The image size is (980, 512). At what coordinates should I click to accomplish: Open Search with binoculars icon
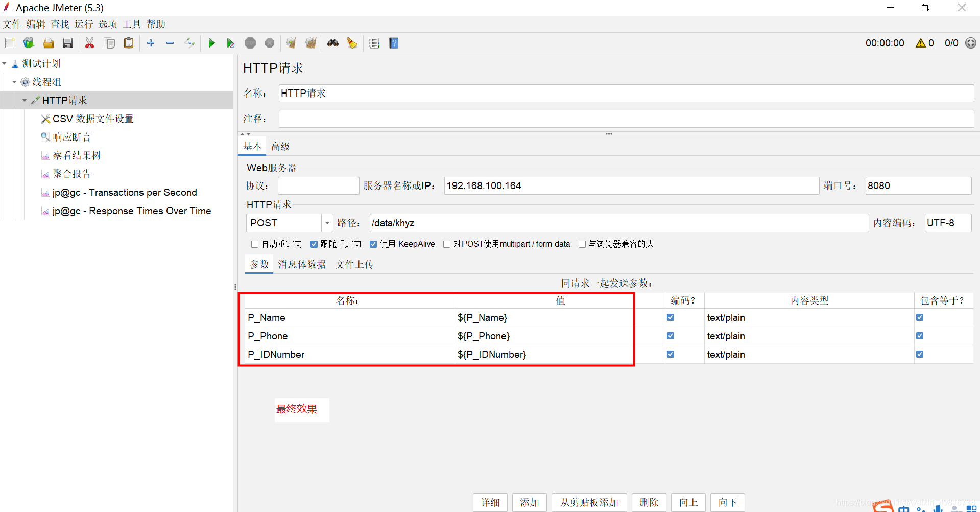333,43
